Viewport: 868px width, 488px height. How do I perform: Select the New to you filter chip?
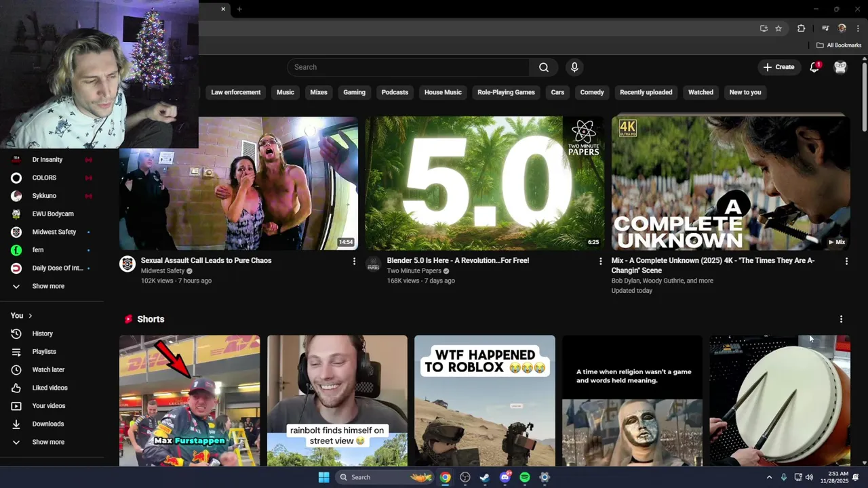click(x=745, y=92)
